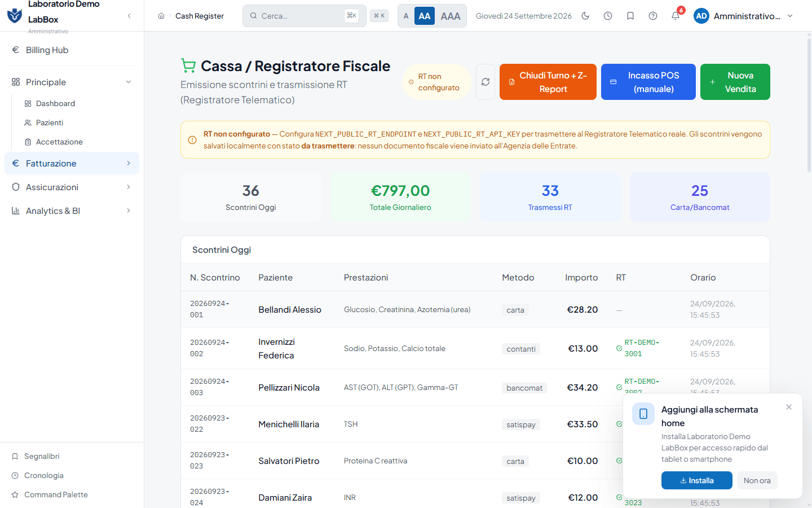Click the contanti method tag for Invernizzi

521,349
